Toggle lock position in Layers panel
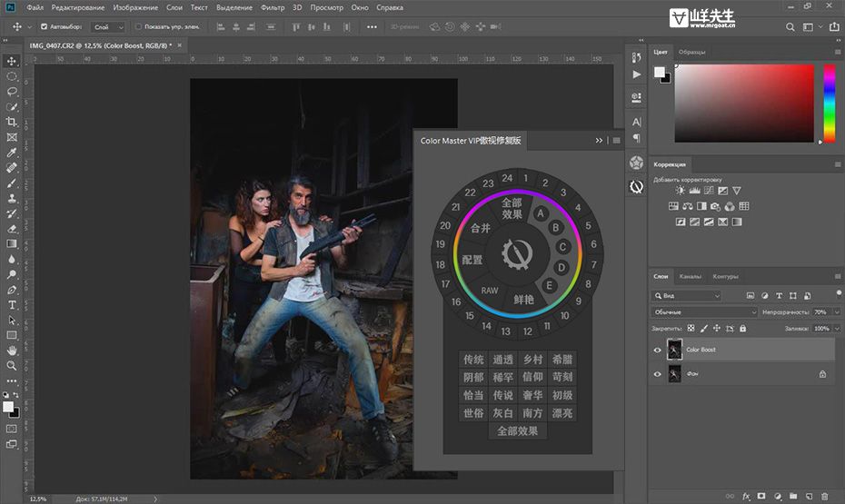 (x=717, y=328)
